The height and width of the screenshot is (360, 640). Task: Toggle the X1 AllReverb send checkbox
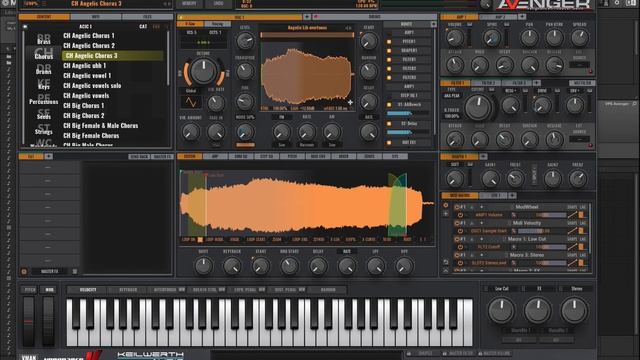[389, 105]
